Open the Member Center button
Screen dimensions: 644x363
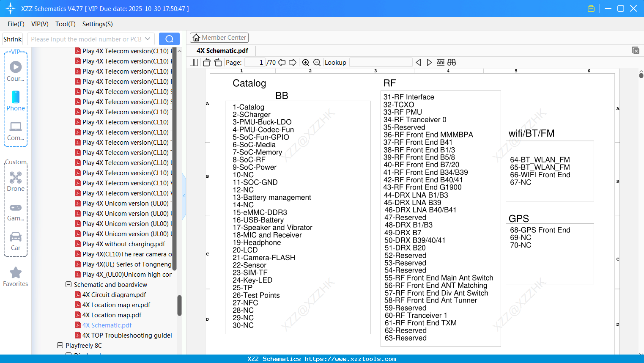pyautogui.click(x=219, y=38)
